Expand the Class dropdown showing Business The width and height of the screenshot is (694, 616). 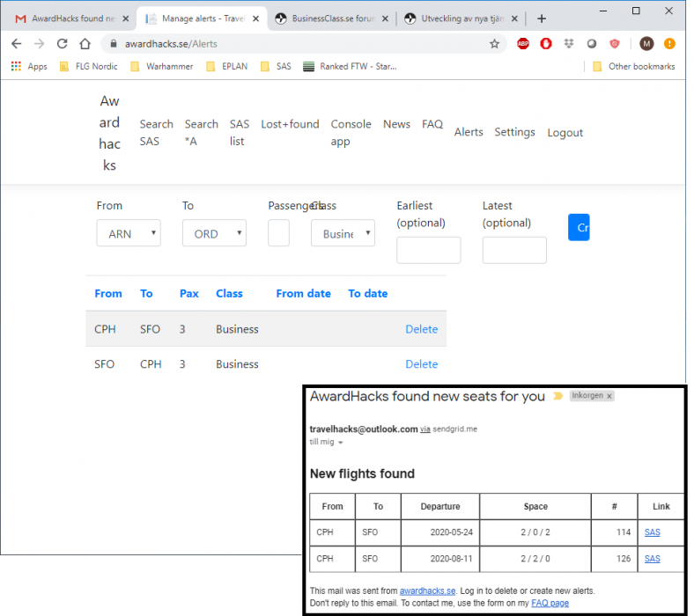tap(343, 233)
